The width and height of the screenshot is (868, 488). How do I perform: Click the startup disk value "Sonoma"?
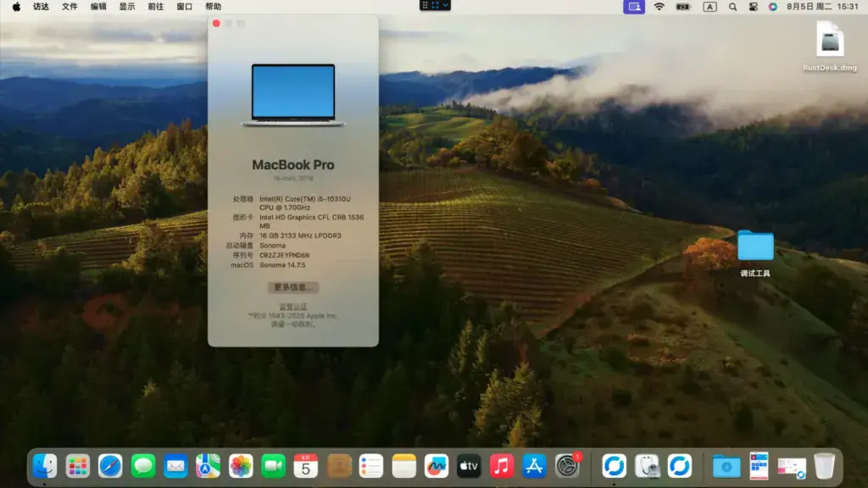tap(272, 246)
